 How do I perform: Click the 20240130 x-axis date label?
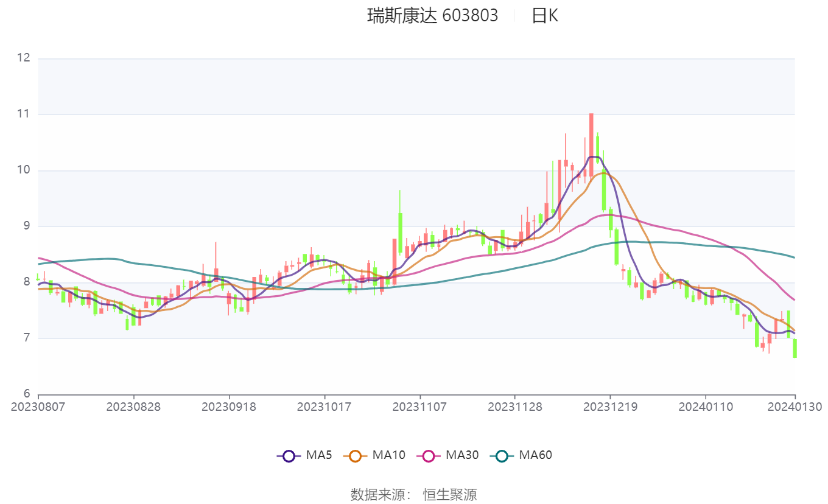(x=795, y=406)
